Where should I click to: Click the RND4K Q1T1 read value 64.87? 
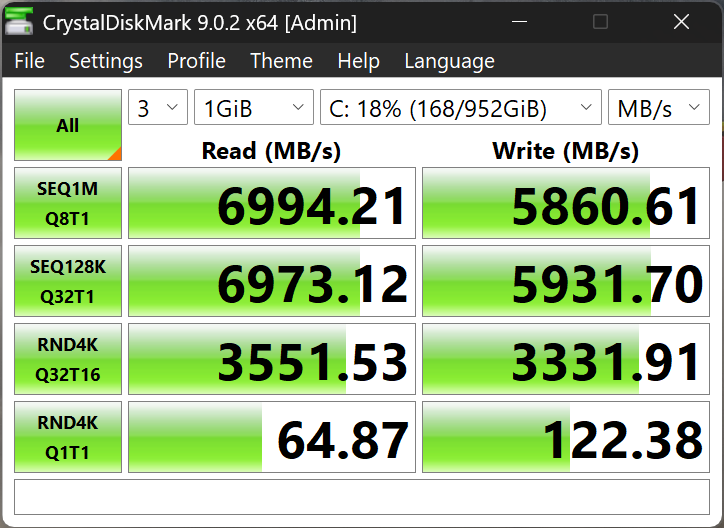pyautogui.click(x=272, y=437)
